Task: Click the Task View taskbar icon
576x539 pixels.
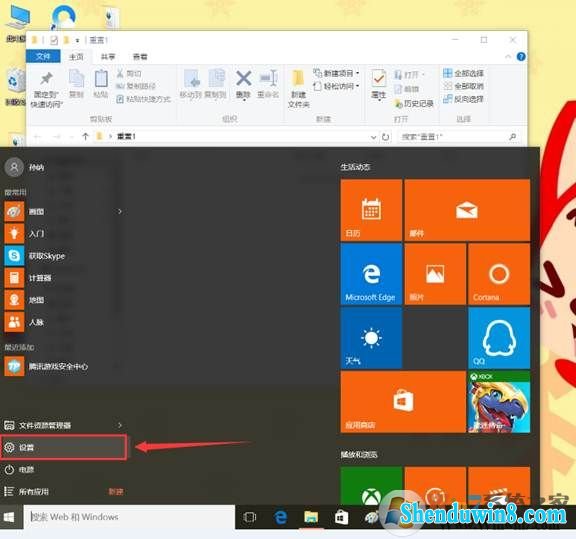Action: tap(250, 517)
